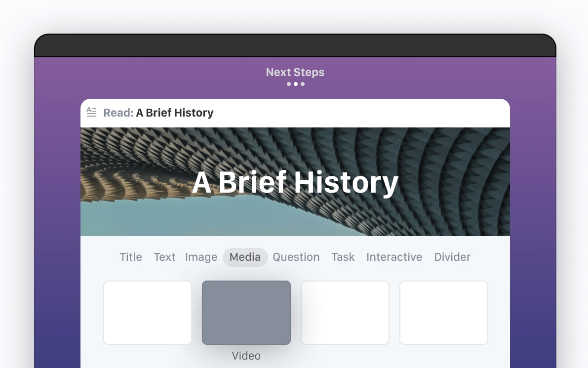Jump to the first page dot
The image size is (588, 368).
288,84
